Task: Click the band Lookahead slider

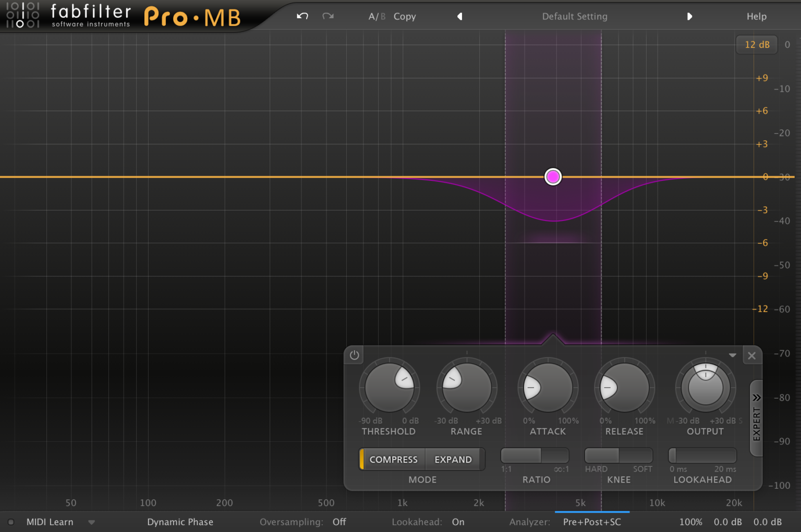Action: pyautogui.click(x=702, y=455)
